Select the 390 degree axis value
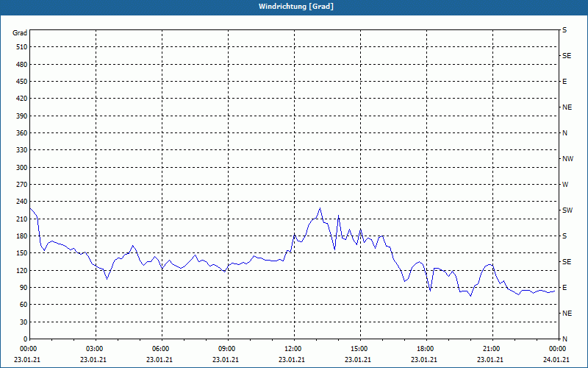588x368 pixels. coord(22,116)
